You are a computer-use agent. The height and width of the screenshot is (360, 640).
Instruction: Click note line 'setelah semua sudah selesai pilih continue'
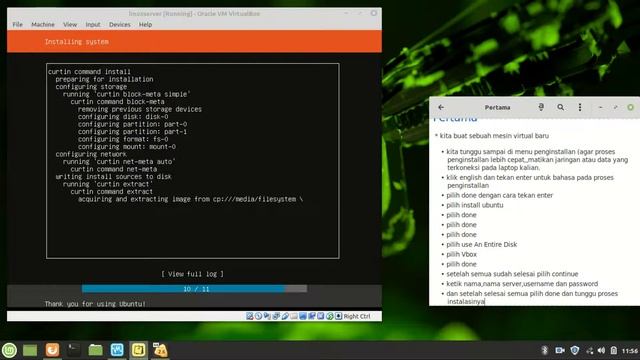point(512,273)
